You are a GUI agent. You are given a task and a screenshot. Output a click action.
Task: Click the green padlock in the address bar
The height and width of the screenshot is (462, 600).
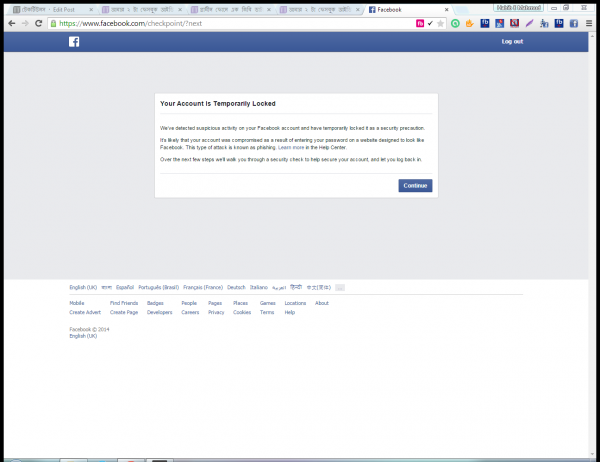click(x=54, y=23)
